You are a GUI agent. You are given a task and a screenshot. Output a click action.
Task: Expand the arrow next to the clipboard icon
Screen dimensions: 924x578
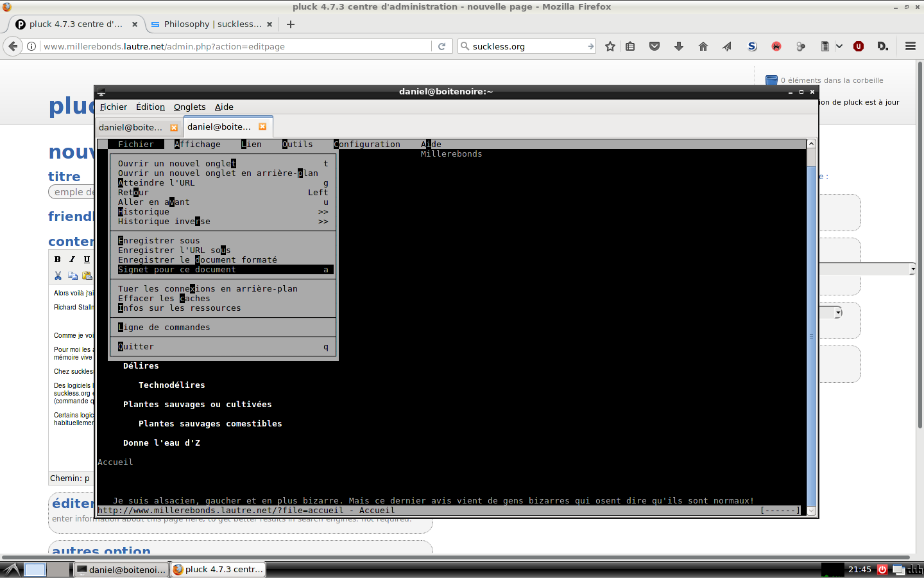coord(839,46)
